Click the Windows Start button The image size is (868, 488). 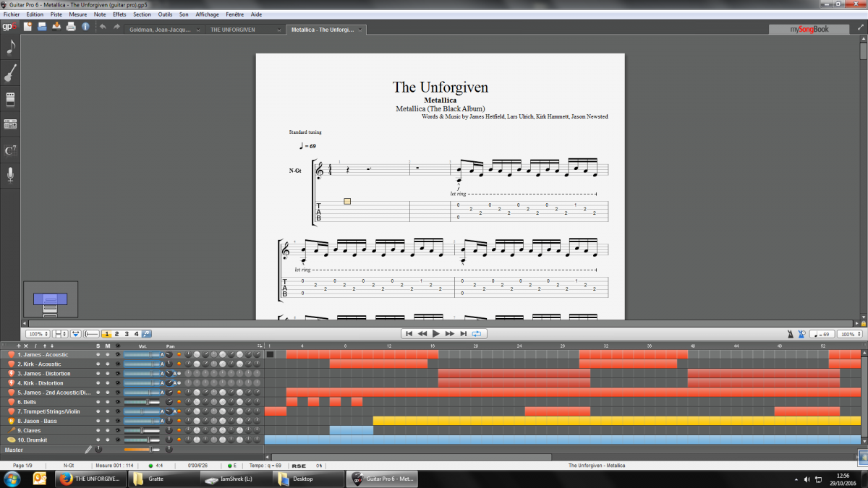[x=12, y=479]
